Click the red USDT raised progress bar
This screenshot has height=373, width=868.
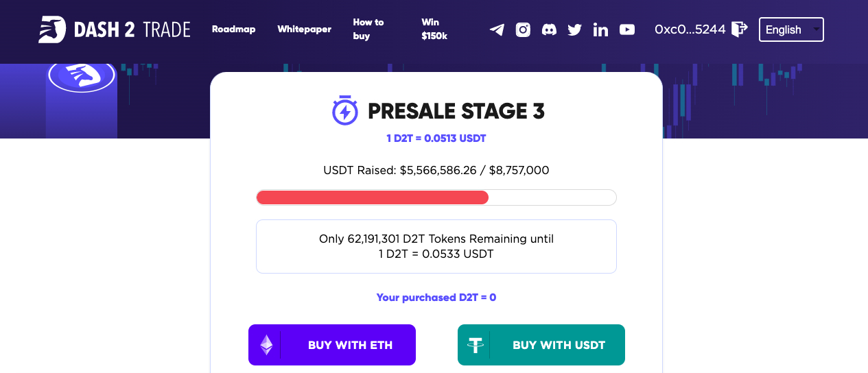point(373,197)
